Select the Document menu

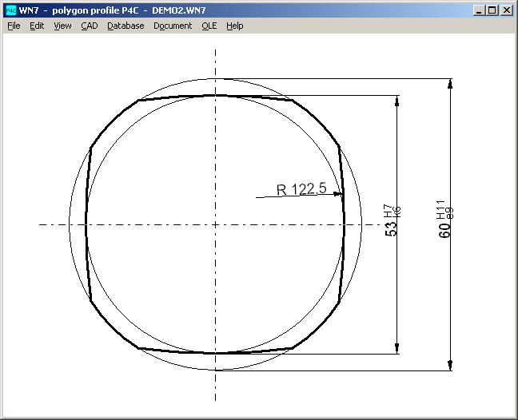173,26
